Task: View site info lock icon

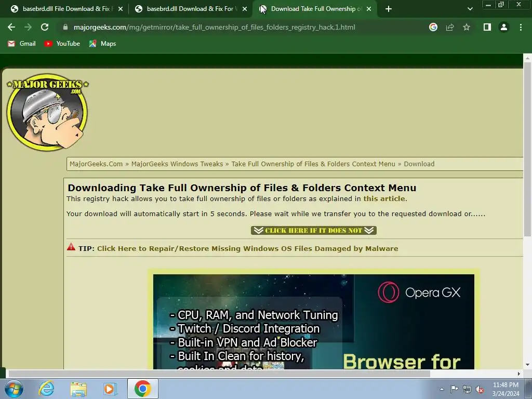Action: pyautogui.click(x=65, y=27)
